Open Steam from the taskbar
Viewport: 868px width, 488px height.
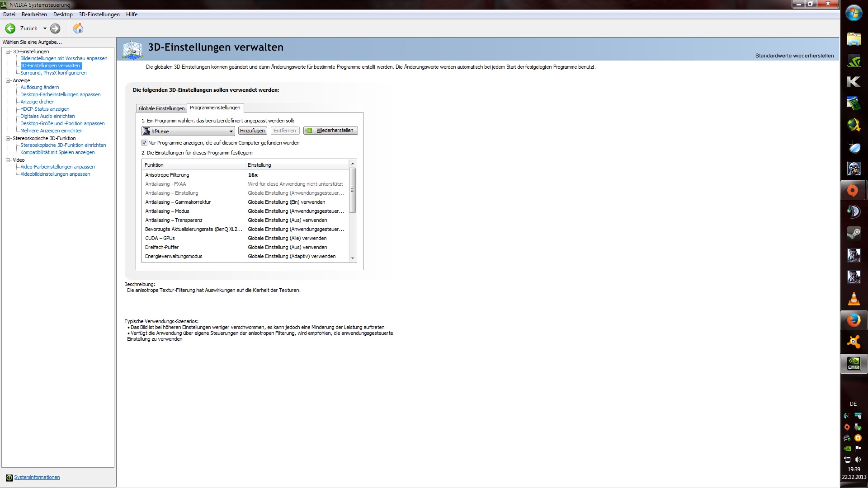pos(853,233)
